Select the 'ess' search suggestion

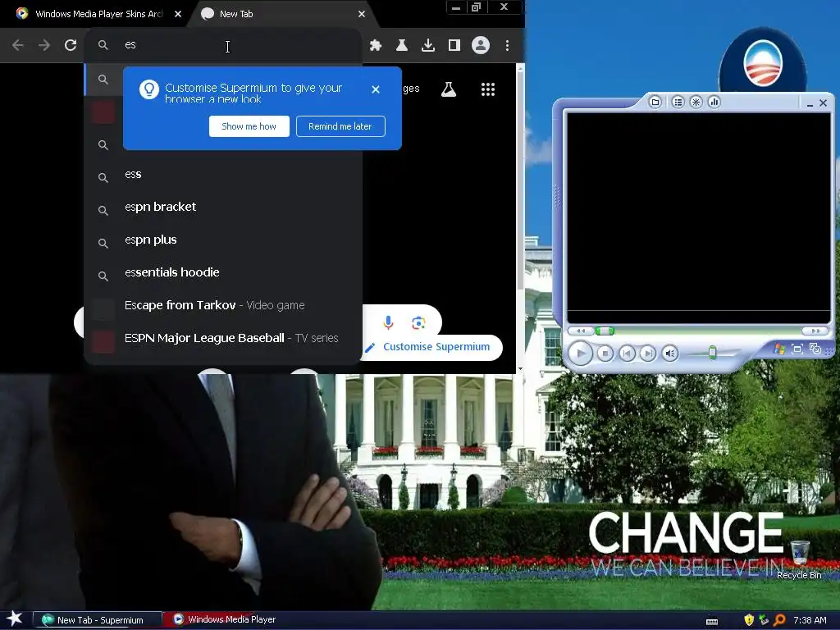(x=223, y=175)
